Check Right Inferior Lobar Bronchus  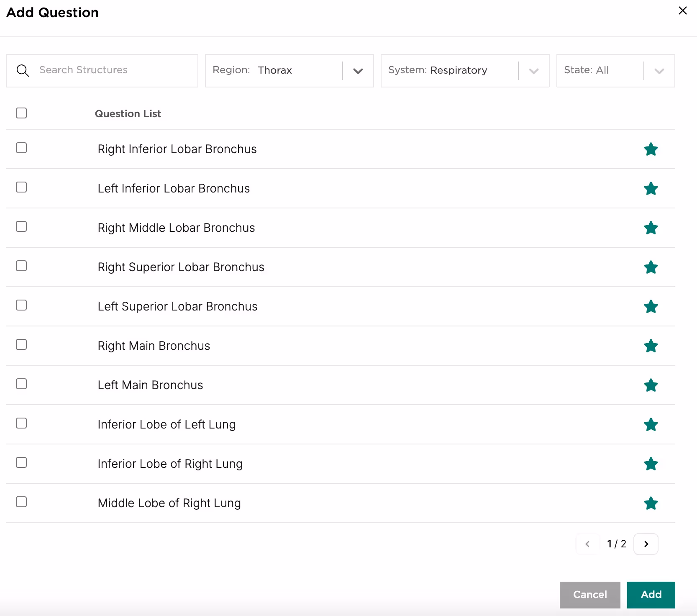click(21, 148)
